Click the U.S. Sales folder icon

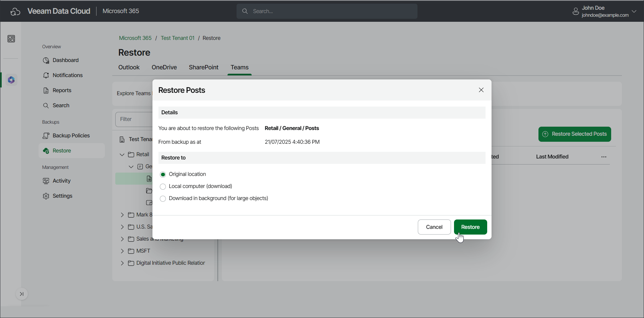tap(131, 227)
